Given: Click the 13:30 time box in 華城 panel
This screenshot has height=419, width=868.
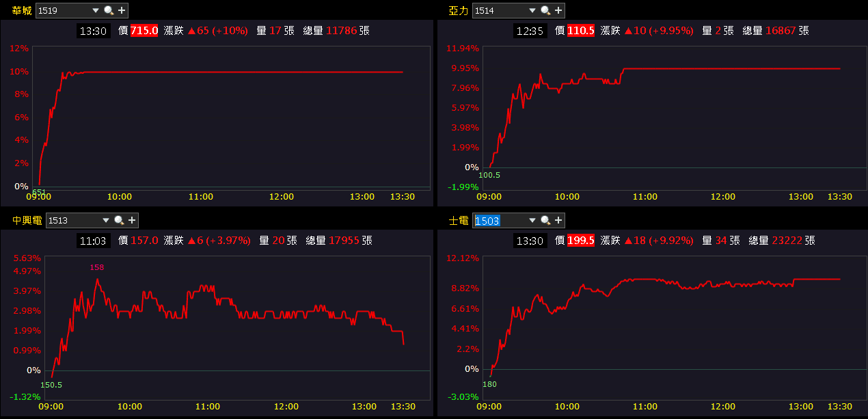Looking at the screenshot, I should (x=94, y=31).
